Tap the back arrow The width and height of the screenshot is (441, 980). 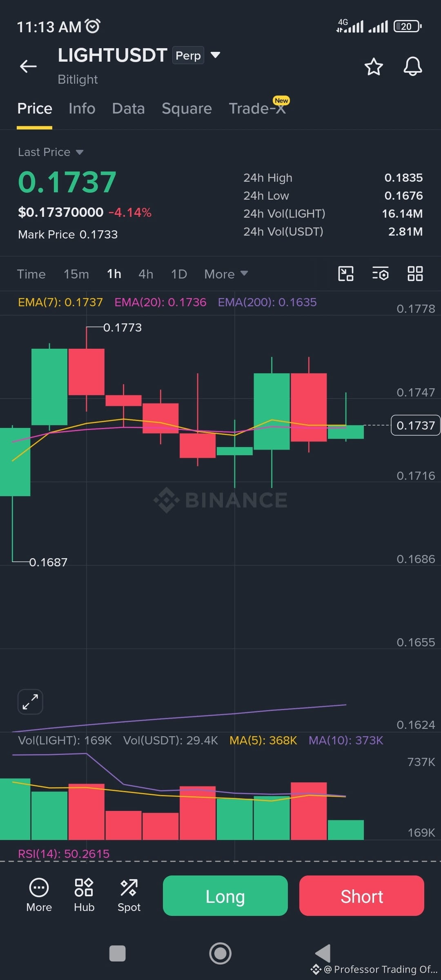28,66
